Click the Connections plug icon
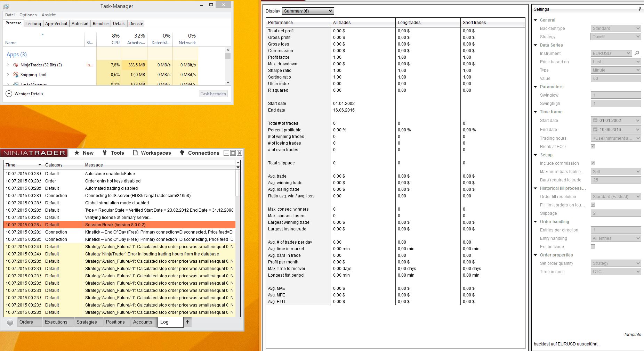 click(182, 153)
